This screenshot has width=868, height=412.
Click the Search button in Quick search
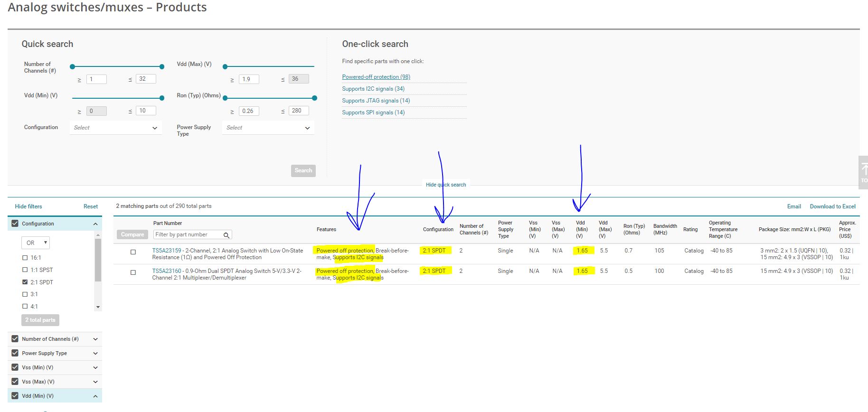tap(303, 171)
